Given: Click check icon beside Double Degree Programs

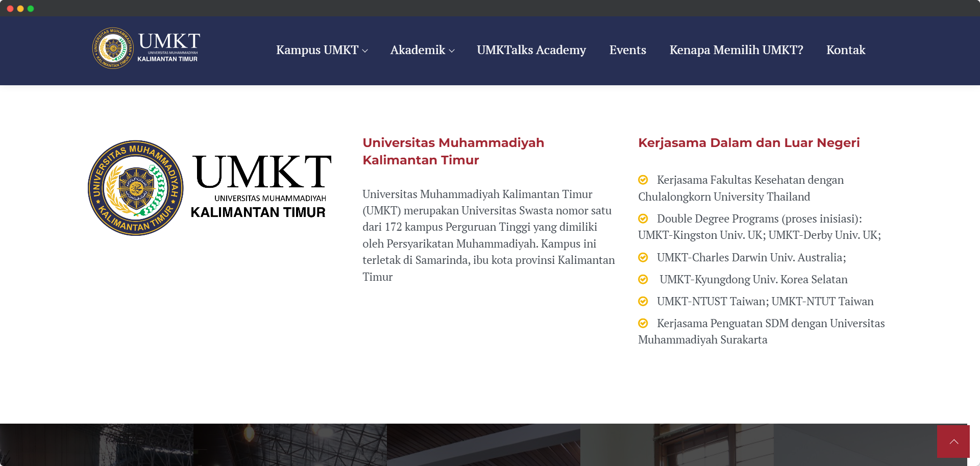Looking at the screenshot, I should click(x=643, y=218).
